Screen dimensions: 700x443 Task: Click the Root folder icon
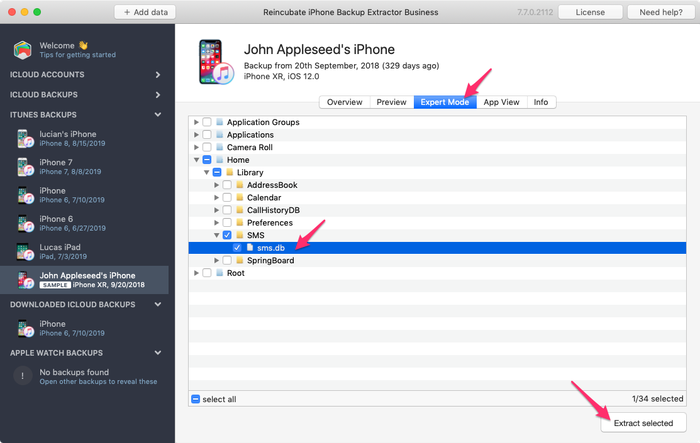click(x=220, y=273)
